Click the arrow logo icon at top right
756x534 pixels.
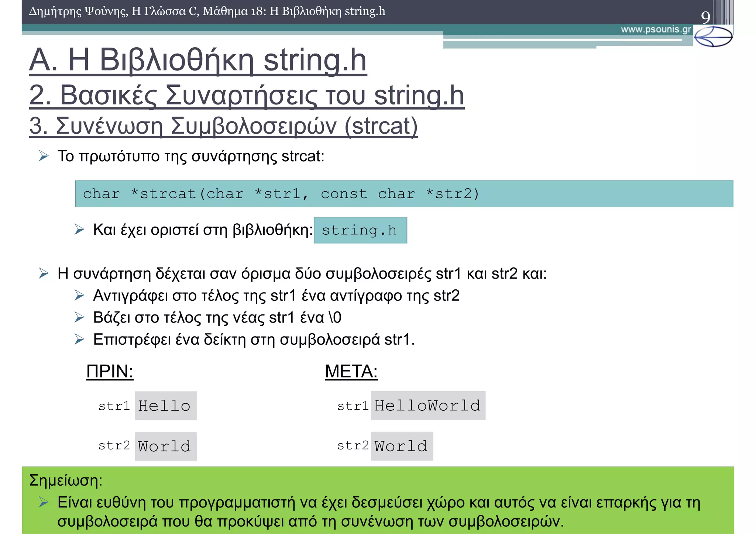[x=713, y=37]
